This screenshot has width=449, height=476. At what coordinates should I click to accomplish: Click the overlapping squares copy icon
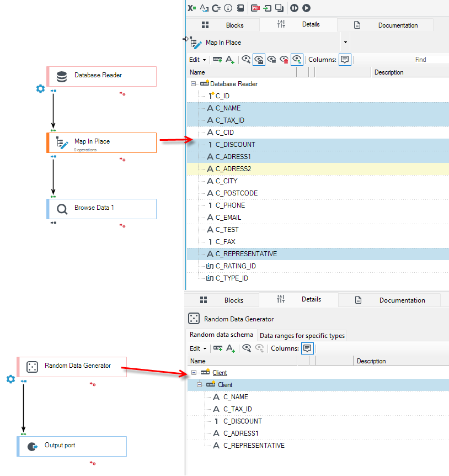[x=279, y=8]
